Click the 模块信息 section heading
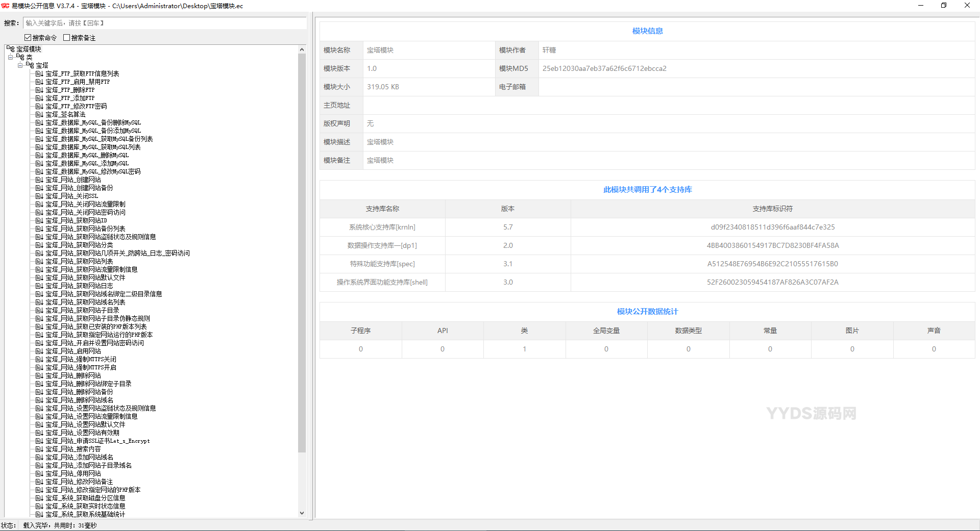The image size is (980, 531). tap(647, 31)
